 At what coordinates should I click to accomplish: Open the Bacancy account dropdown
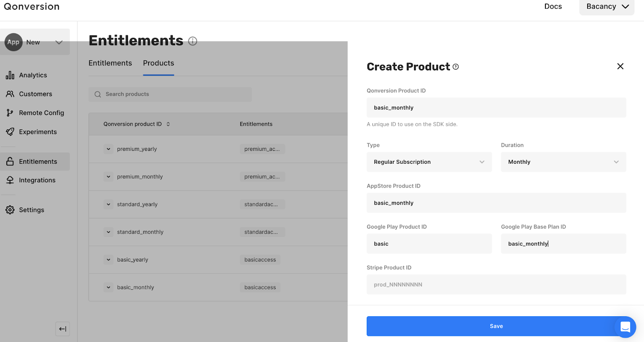point(607,7)
